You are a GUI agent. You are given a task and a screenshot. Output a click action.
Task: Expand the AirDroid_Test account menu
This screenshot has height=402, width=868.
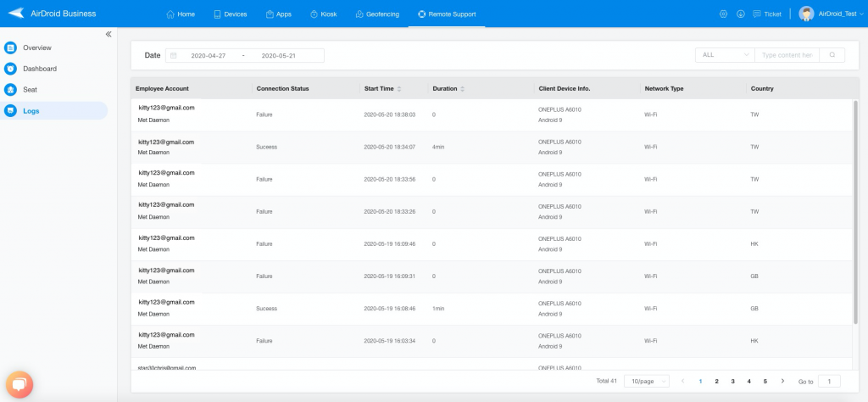(841, 14)
